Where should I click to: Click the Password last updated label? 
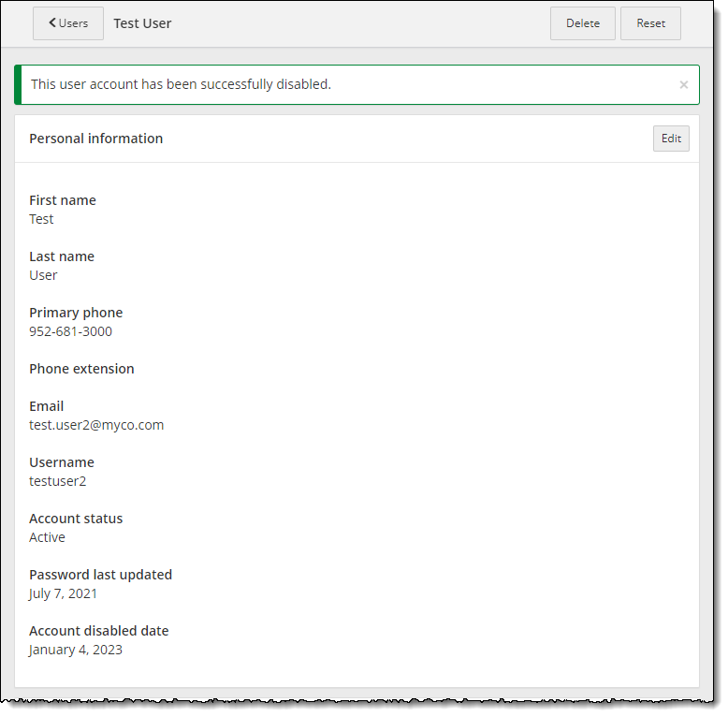(101, 575)
